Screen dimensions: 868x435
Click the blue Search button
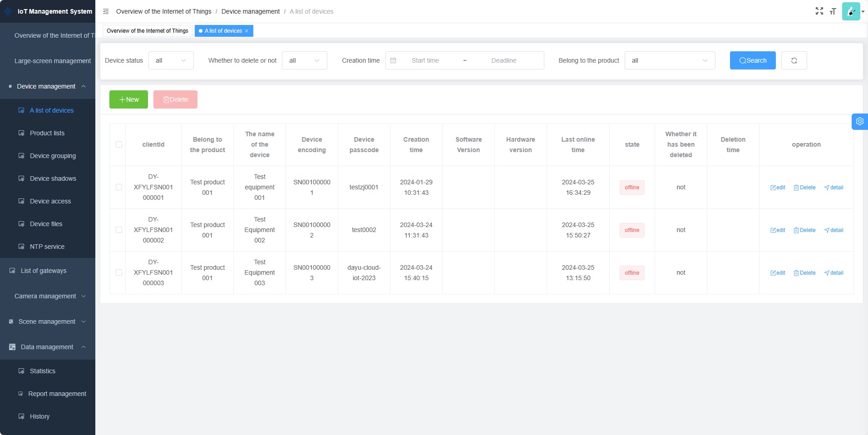752,60
